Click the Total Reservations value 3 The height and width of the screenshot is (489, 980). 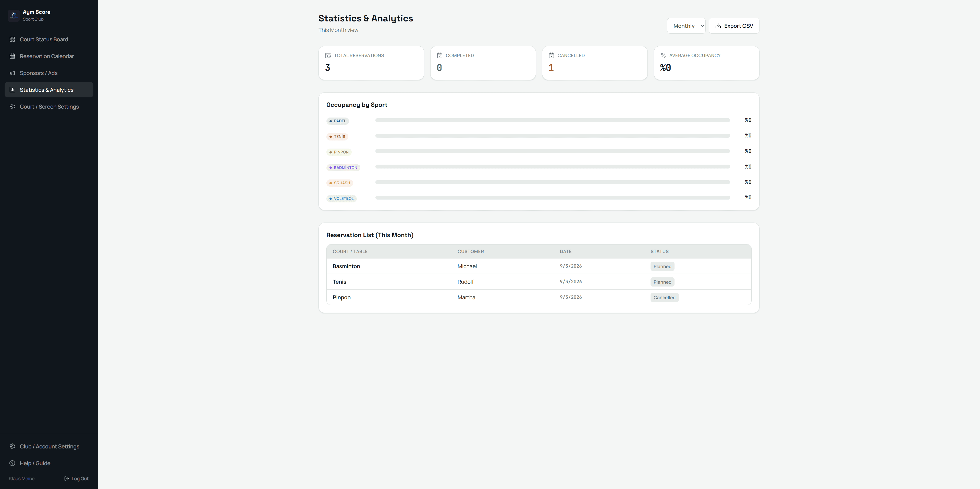tap(327, 68)
